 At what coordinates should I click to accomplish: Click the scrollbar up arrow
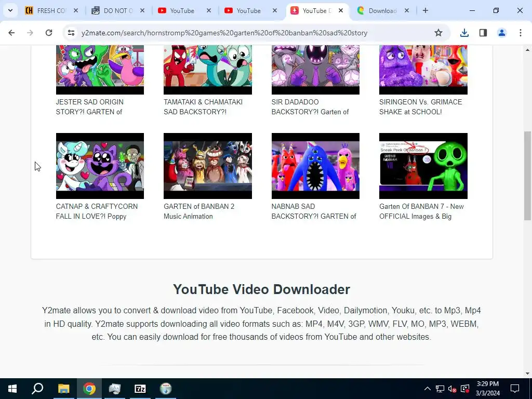pos(527,50)
